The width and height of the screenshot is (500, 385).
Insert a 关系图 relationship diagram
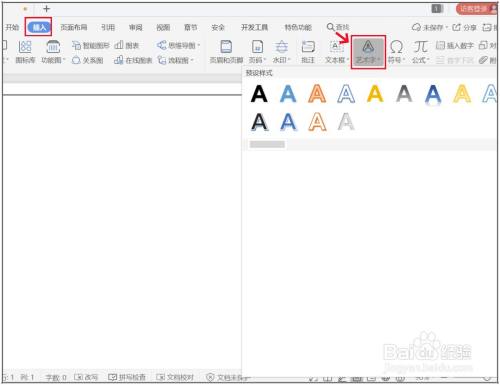[x=88, y=60]
